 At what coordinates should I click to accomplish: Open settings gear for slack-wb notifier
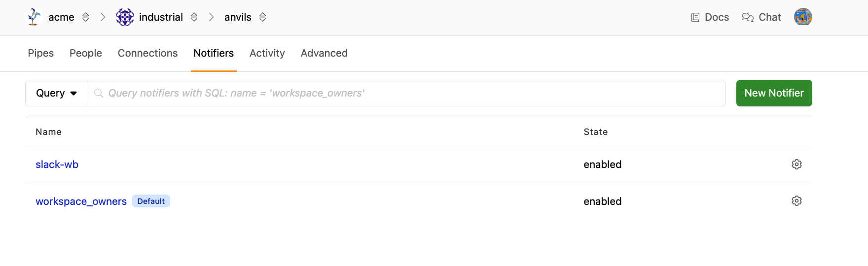tap(796, 165)
